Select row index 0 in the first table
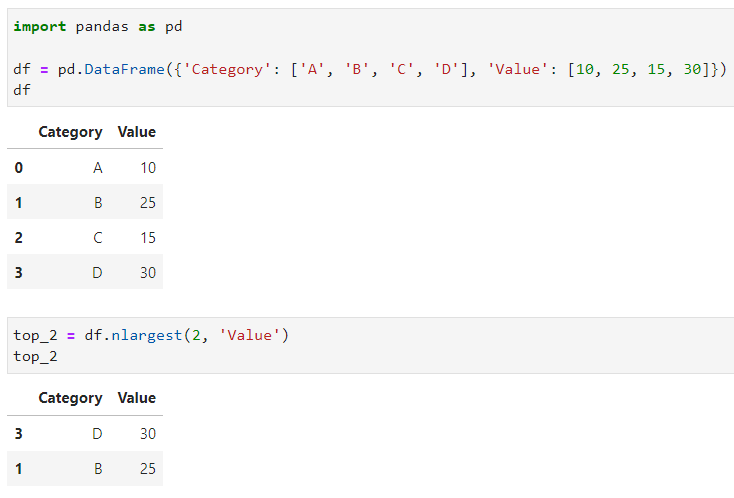 pos(18,168)
